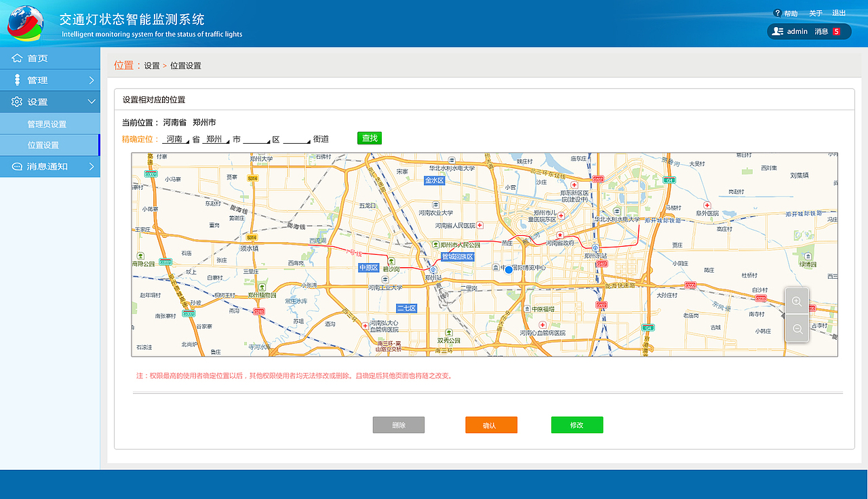Click the gray 删除 button
The height and width of the screenshot is (499, 868).
click(399, 425)
